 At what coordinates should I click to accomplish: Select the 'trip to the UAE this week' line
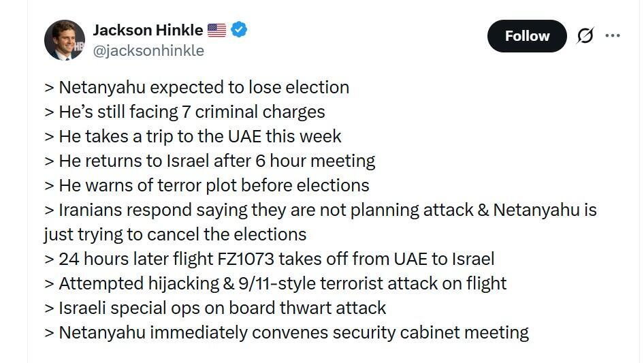point(193,136)
